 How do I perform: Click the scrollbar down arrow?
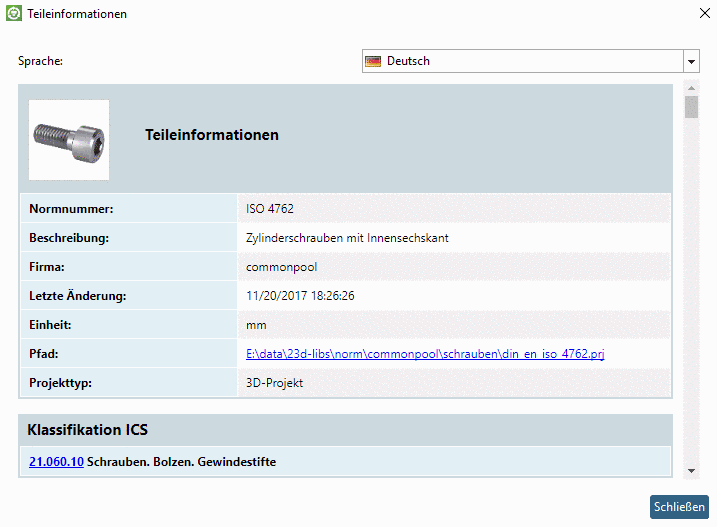point(691,471)
